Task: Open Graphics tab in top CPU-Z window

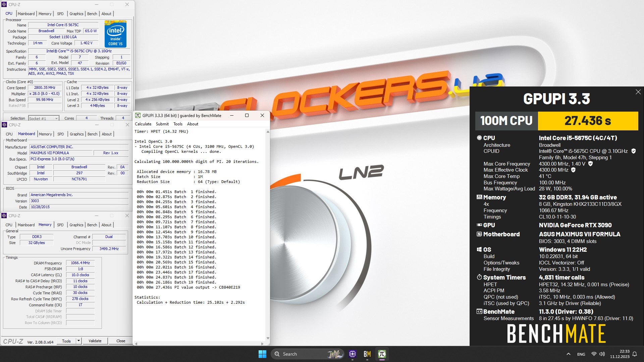Action: [76, 14]
